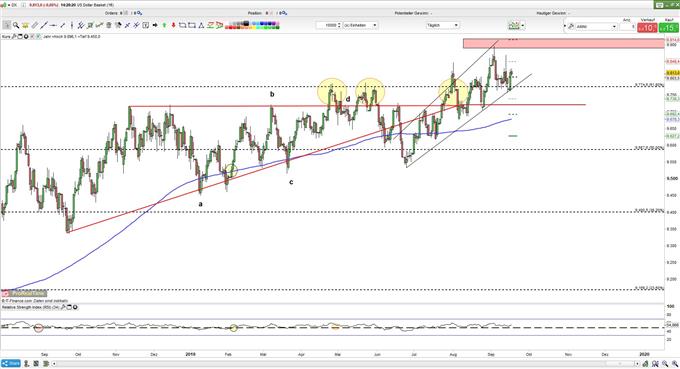Select the green up arrow marker

(x=164, y=26)
